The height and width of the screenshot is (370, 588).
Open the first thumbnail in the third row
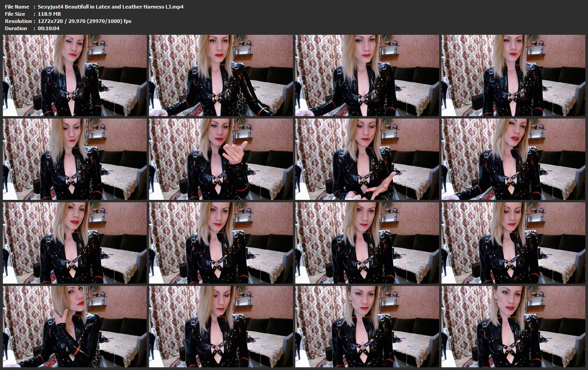coord(75,243)
